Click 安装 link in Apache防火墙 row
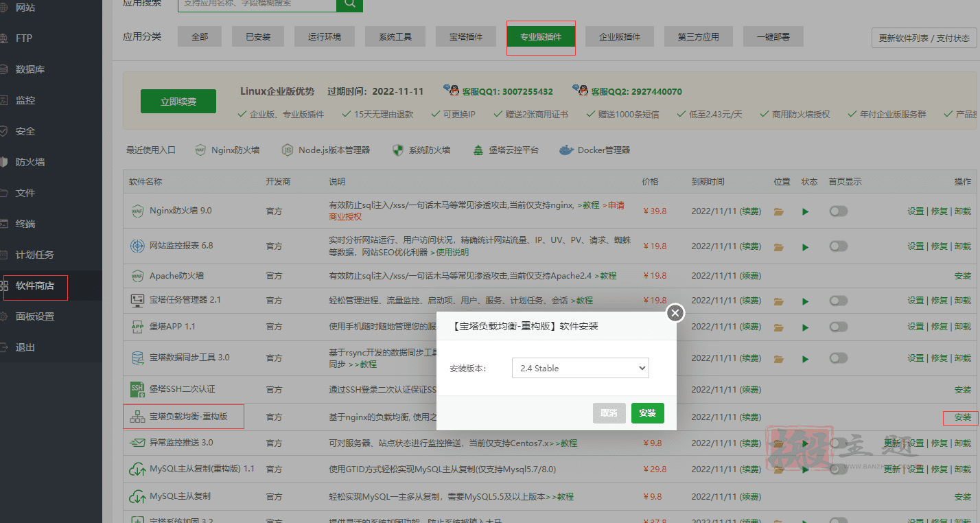 (x=963, y=276)
